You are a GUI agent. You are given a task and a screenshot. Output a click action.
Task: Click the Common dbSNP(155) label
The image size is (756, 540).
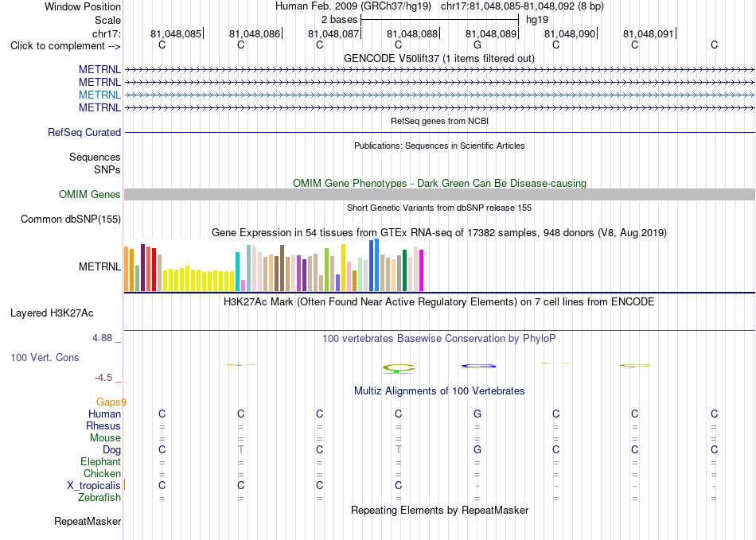click(x=70, y=219)
